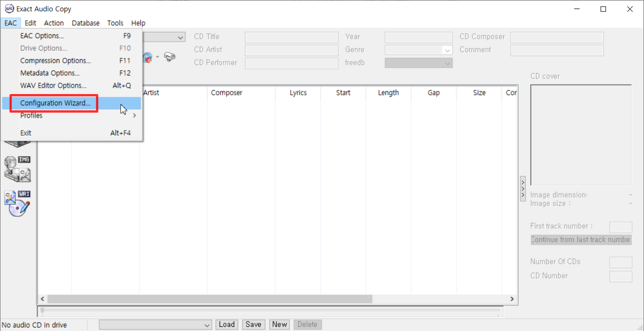Viewport: 644px width, 331px height.
Task: Click the Delete profile button
Action: coord(307,324)
